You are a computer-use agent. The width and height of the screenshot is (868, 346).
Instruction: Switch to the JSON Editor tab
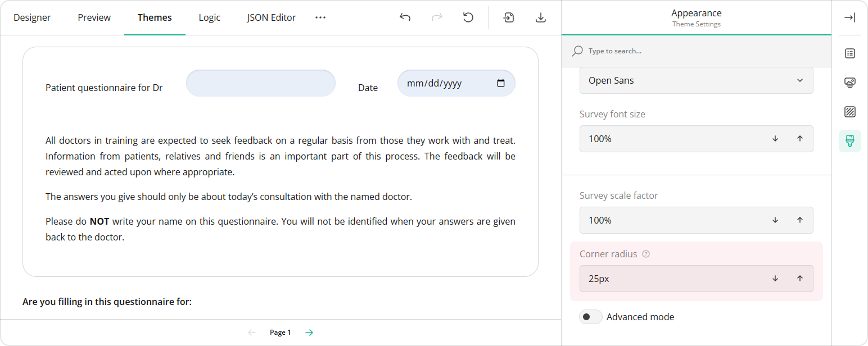click(x=271, y=17)
